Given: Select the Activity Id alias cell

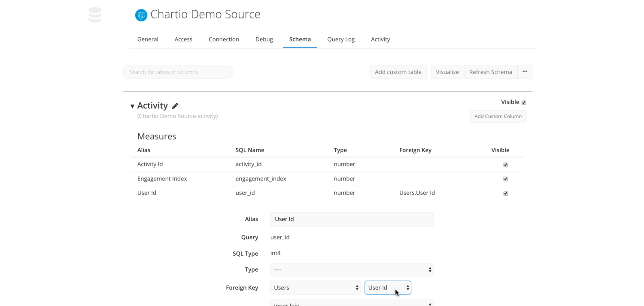Looking at the screenshot, I should [150, 164].
